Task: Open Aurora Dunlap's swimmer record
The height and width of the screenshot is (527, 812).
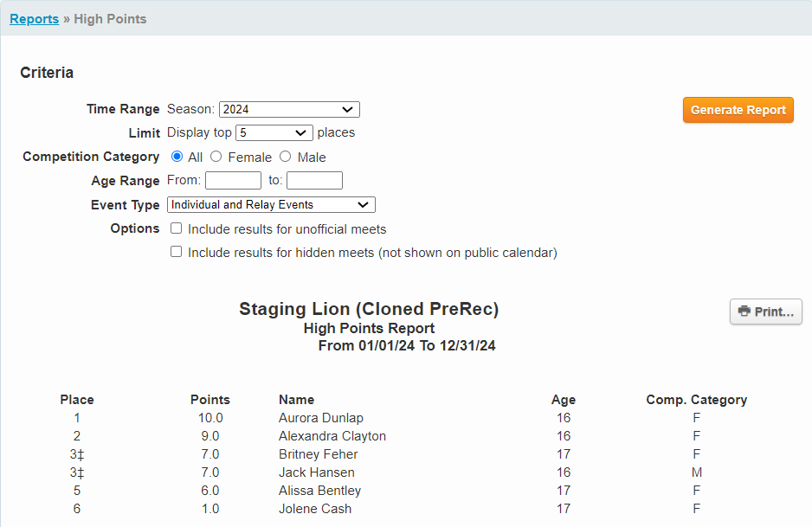Action: [x=321, y=418]
